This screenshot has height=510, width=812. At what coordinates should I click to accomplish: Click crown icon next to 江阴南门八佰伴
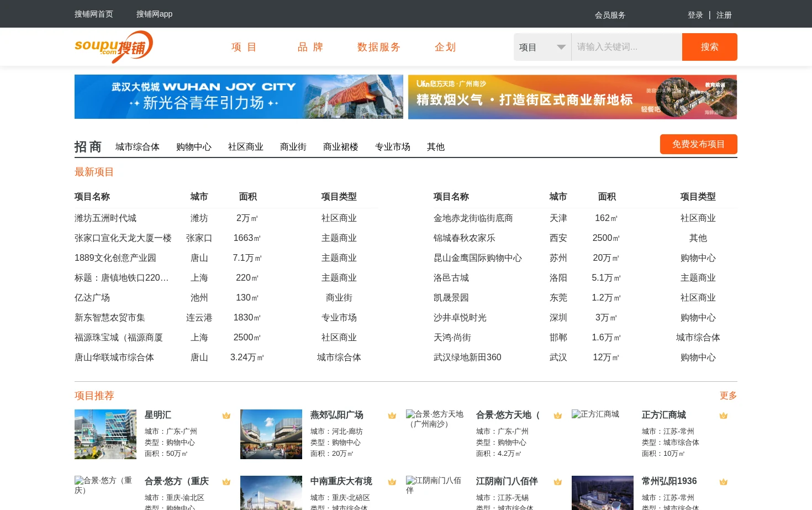pos(558,482)
